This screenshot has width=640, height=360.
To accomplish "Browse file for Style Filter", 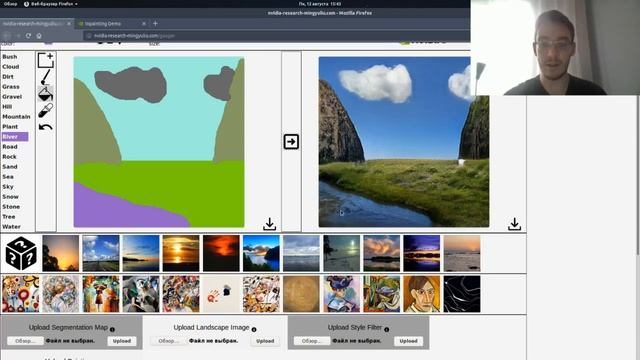I will coord(312,341).
